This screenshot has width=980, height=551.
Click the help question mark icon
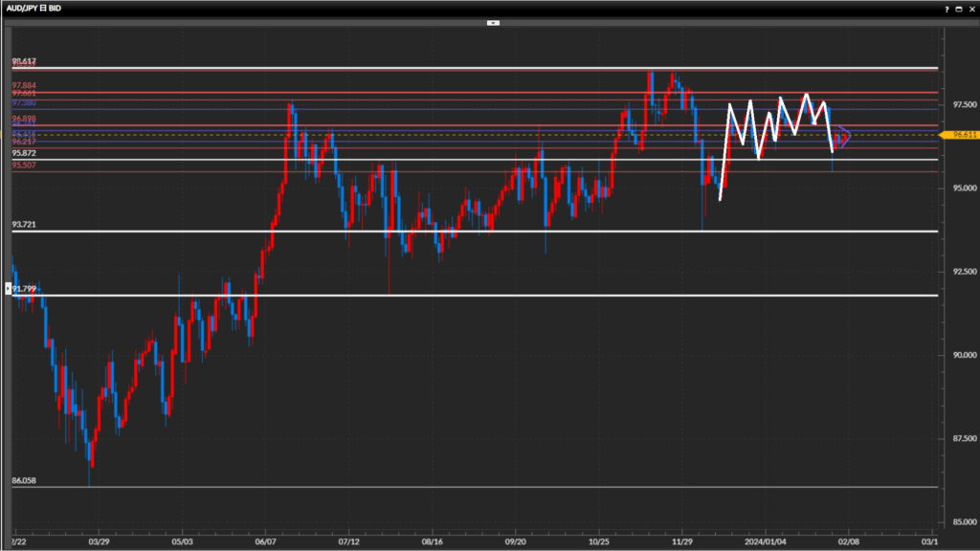pos(947,8)
